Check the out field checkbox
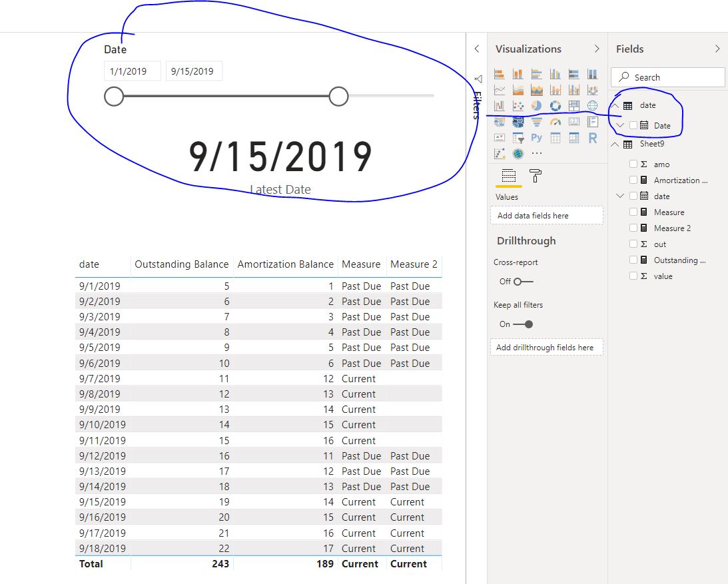This screenshot has height=584, width=728. pyautogui.click(x=633, y=244)
